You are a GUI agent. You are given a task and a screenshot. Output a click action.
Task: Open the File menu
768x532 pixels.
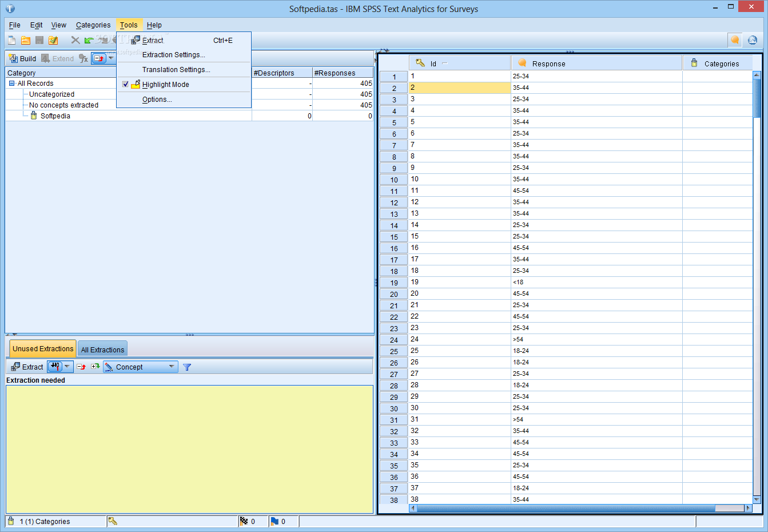(15, 25)
